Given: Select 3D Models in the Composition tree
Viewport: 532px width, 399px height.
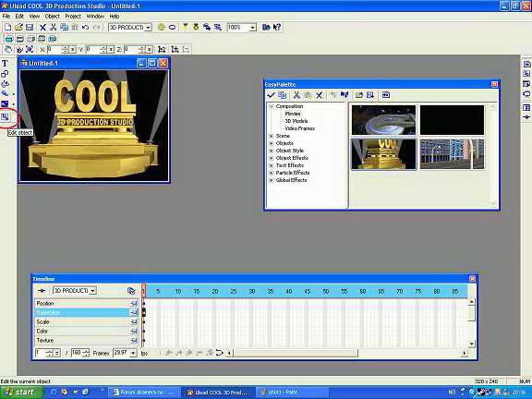Looking at the screenshot, I should click(296, 121).
